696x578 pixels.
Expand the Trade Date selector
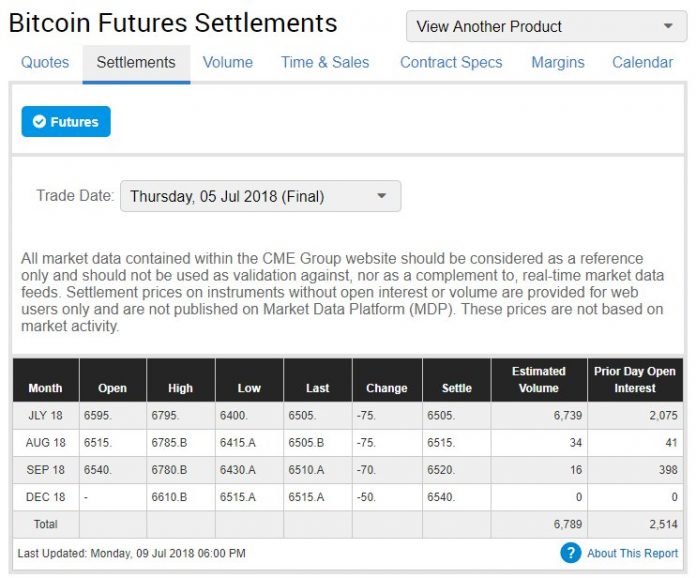260,196
